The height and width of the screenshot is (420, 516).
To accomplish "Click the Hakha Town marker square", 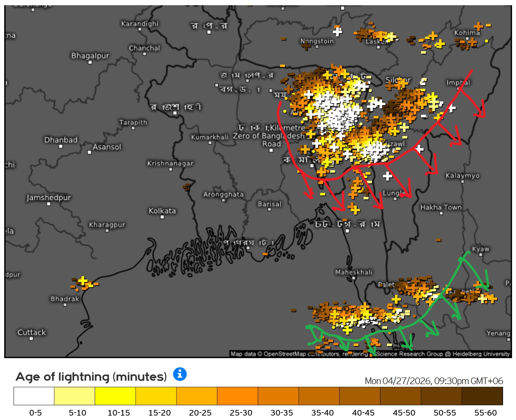I will (441, 213).
